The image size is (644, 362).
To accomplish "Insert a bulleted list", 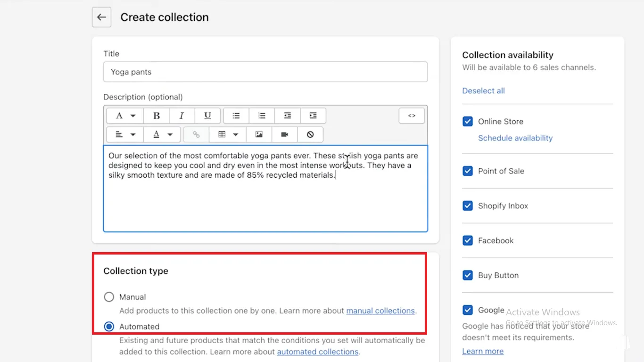I will (236, 115).
